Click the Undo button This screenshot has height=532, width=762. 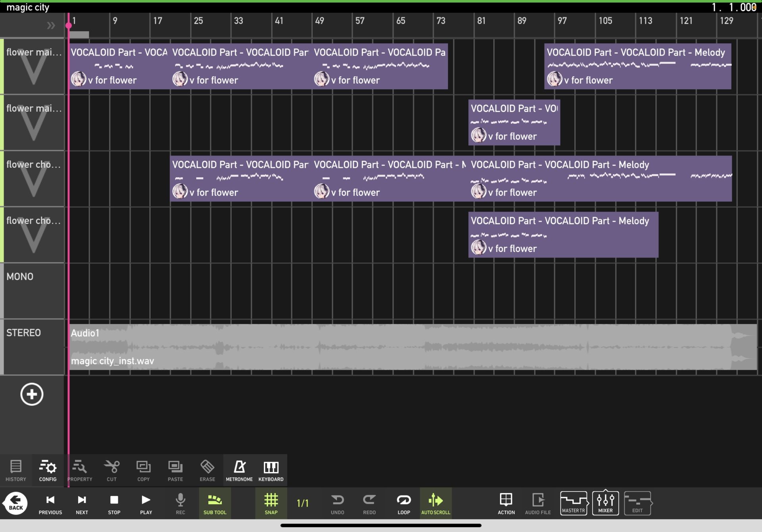(337, 503)
